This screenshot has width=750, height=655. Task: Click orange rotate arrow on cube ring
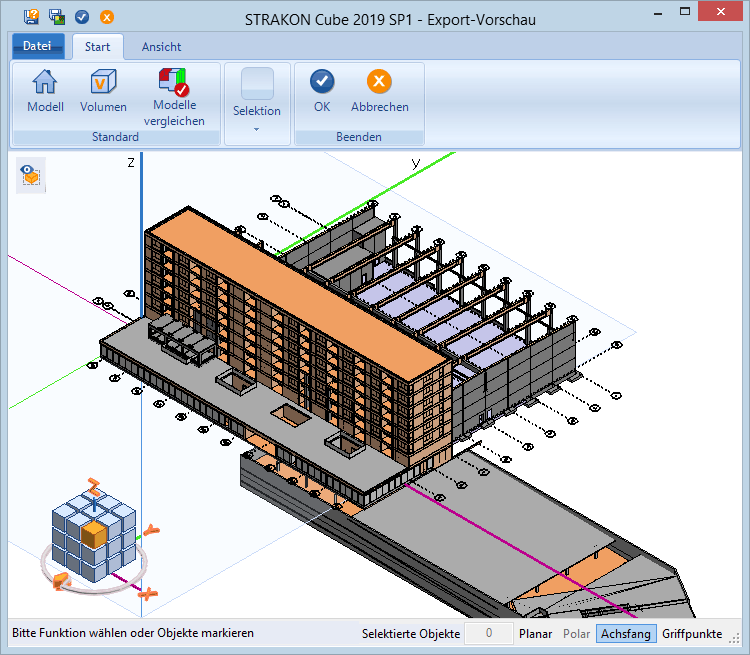click(x=61, y=581)
